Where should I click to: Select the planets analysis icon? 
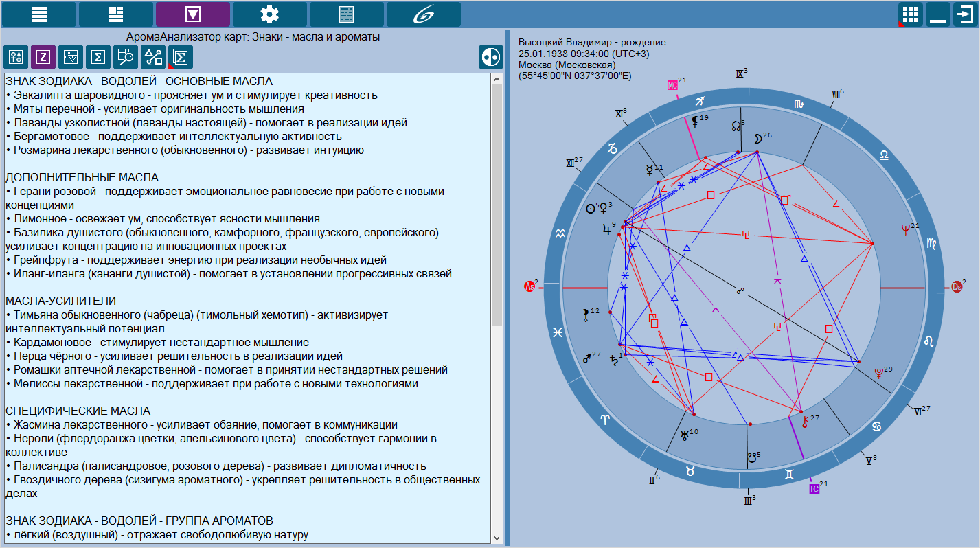(16, 58)
